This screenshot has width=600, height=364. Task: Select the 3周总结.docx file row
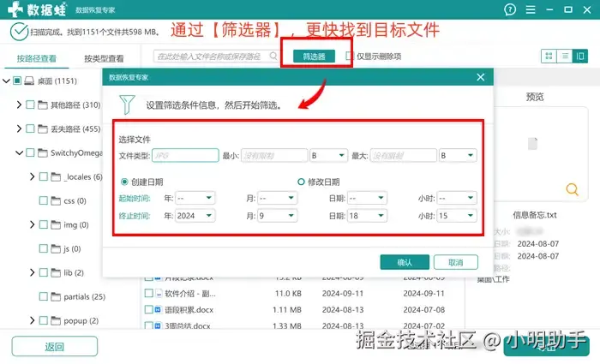coord(304,325)
